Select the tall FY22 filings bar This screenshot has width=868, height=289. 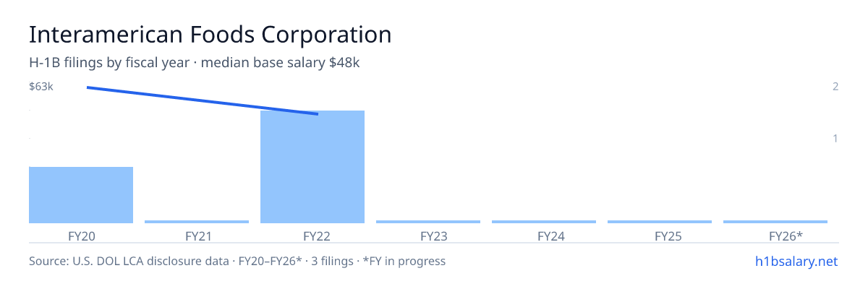pyautogui.click(x=312, y=167)
